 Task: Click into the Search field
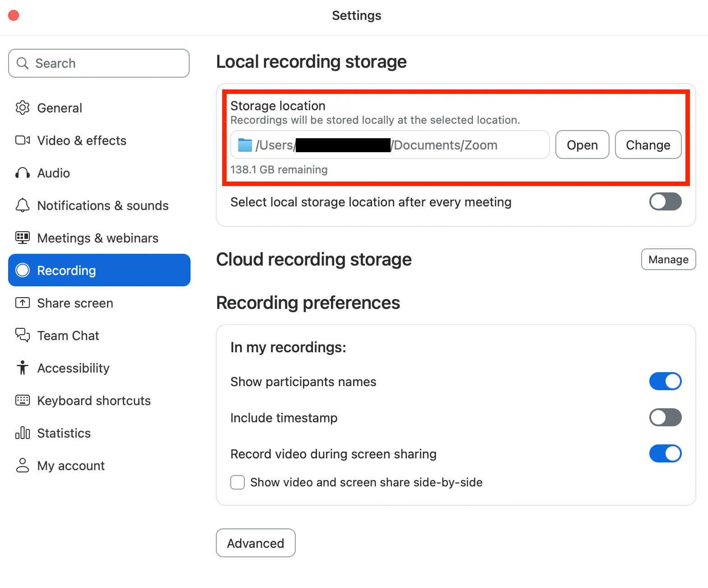[98, 63]
